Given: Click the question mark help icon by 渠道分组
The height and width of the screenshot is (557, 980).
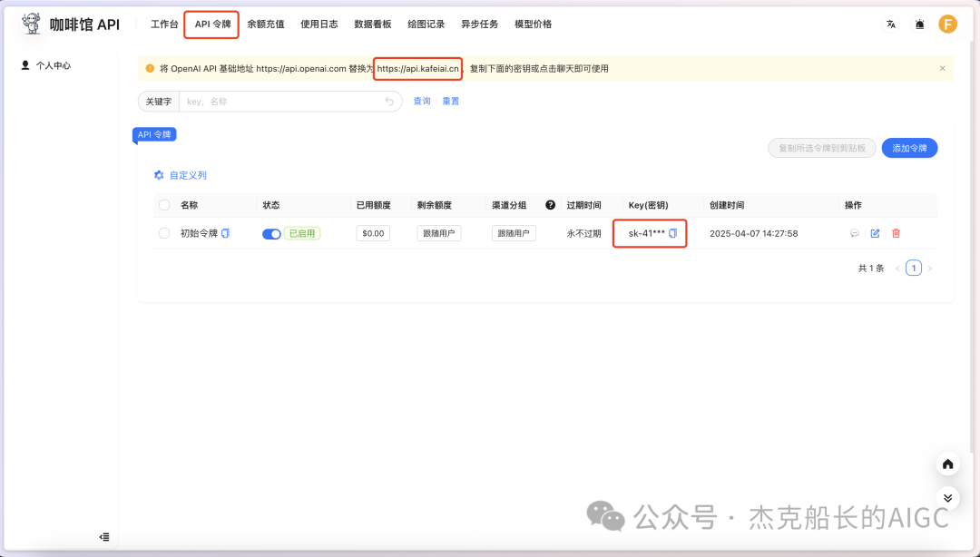Looking at the screenshot, I should pyautogui.click(x=550, y=205).
